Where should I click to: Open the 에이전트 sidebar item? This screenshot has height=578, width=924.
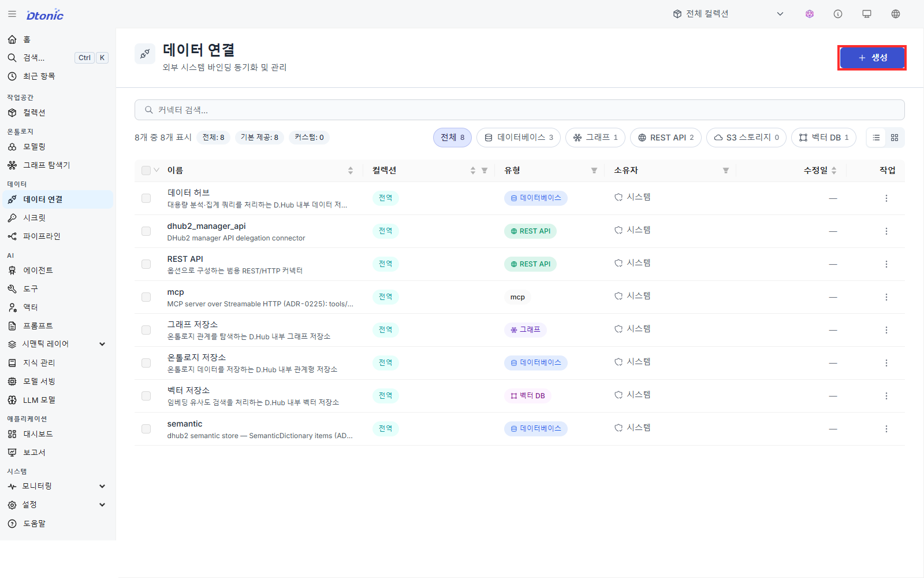(58, 271)
